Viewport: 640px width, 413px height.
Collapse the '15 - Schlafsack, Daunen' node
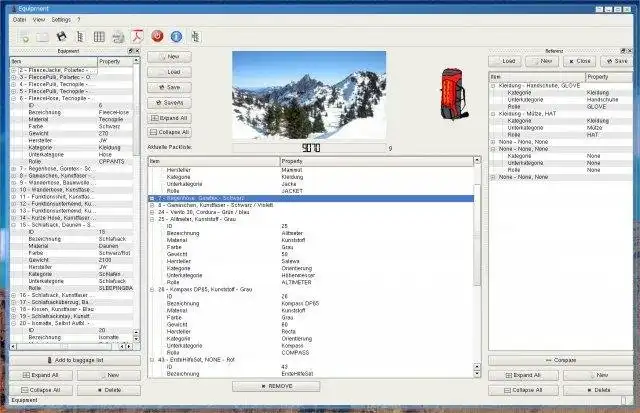[13, 225]
